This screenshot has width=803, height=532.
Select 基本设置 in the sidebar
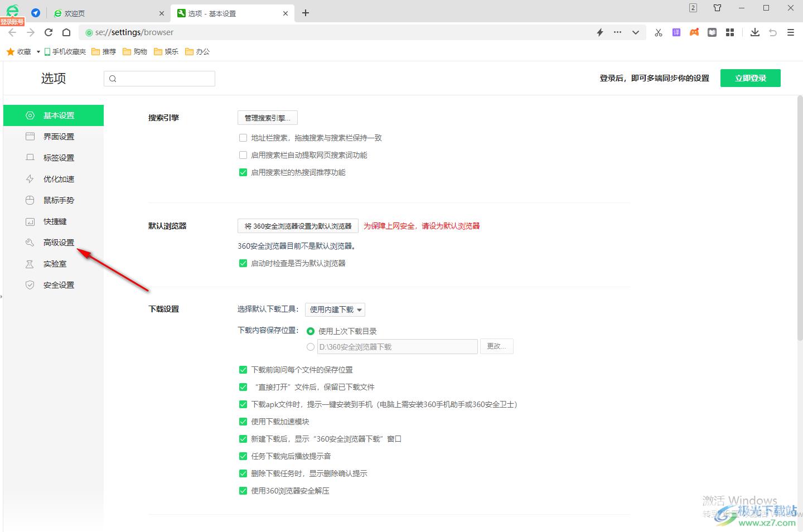click(x=54, y=115)
